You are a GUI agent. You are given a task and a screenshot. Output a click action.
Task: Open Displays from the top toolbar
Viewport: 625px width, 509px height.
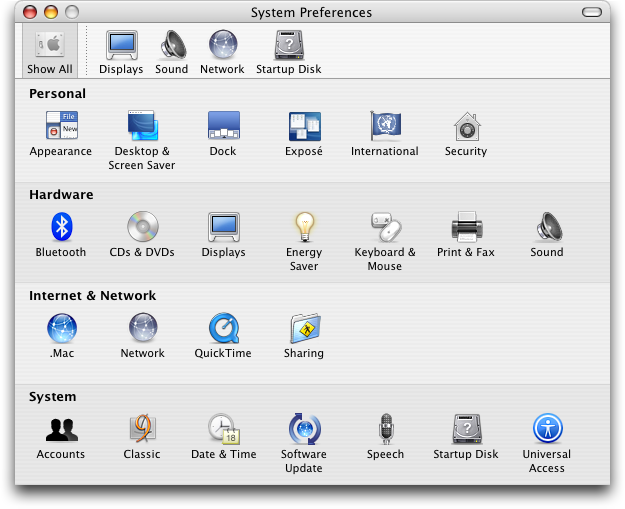tap(121, 52)
